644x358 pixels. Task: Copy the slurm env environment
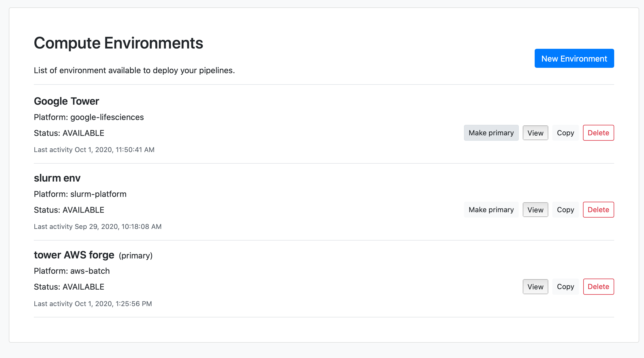(566, 210)
